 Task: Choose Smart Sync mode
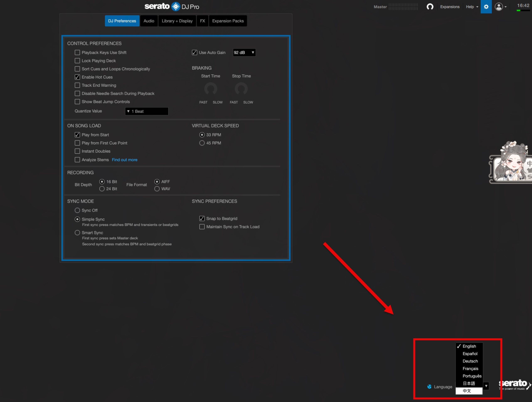tap(77, 233)
